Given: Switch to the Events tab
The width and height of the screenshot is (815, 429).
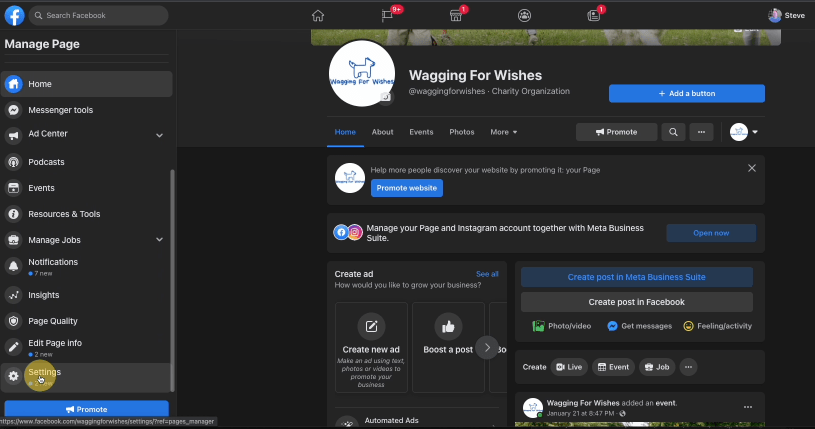Looking at the screenshot, I should pyautogui.click(x=421, y=132).
